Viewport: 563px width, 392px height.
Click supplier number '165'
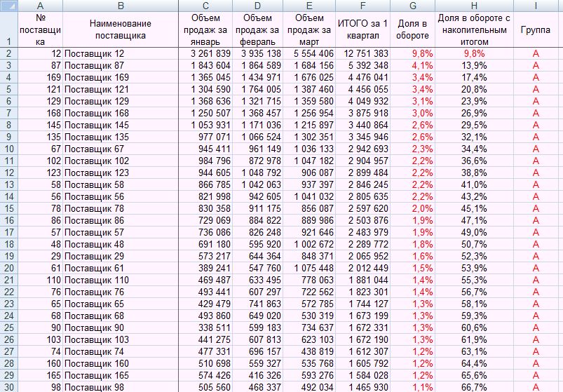40,375
